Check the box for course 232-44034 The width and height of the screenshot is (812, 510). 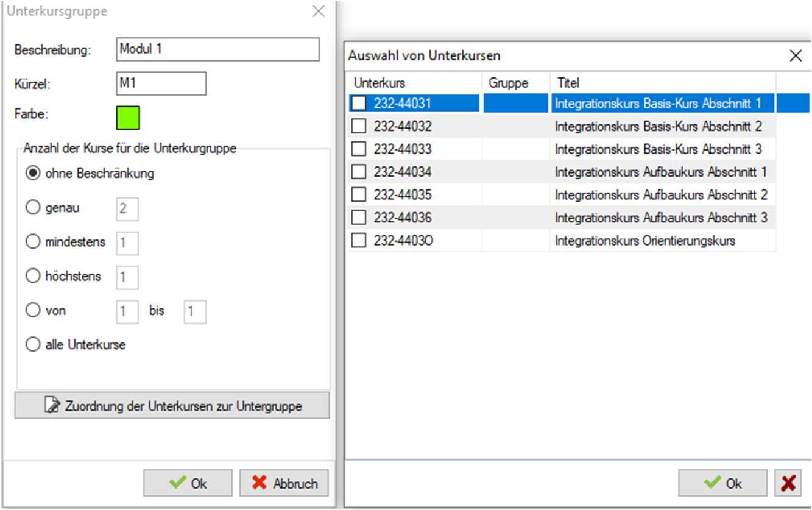click(x=359, y=172)
